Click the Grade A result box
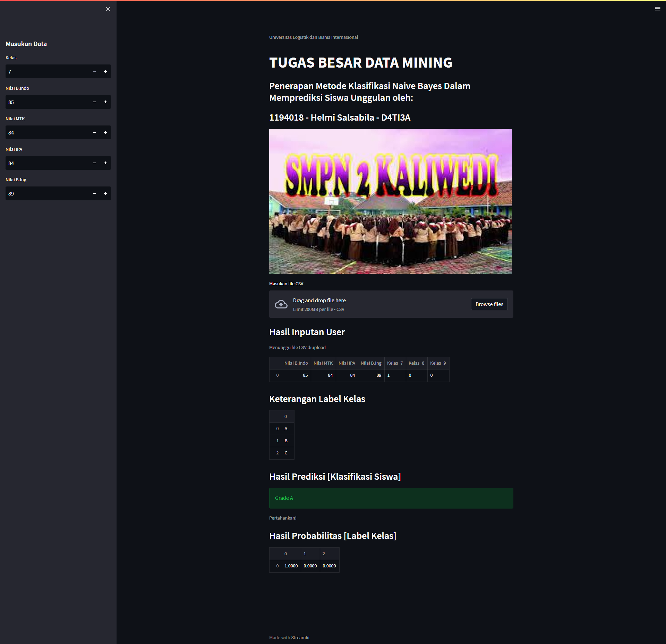Screen dimensions: 666x644 pos(391,498)
